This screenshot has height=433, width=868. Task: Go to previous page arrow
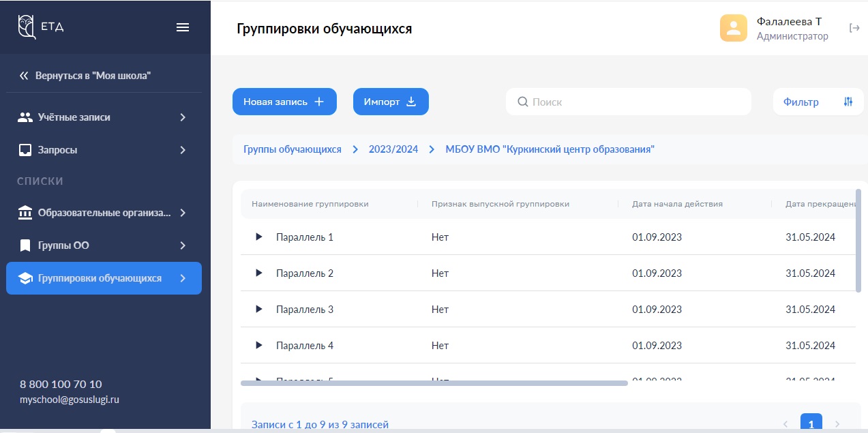pos(785,423)
